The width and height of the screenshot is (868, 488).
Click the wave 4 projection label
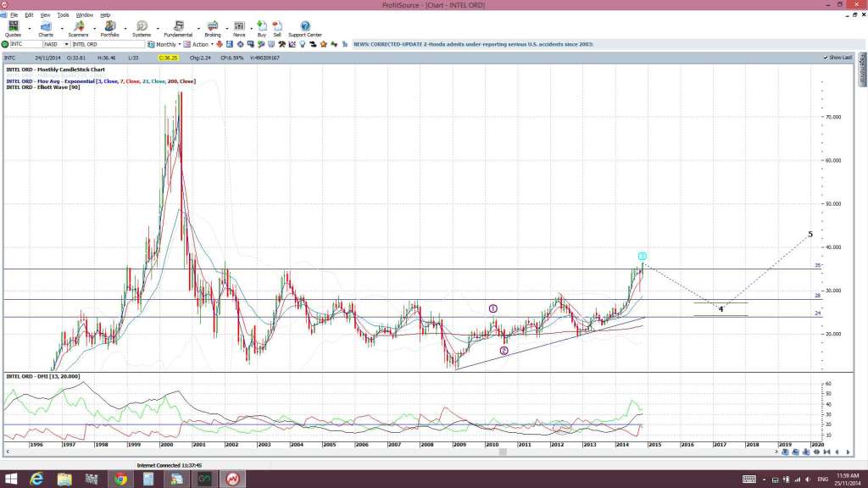click(721, 308)
